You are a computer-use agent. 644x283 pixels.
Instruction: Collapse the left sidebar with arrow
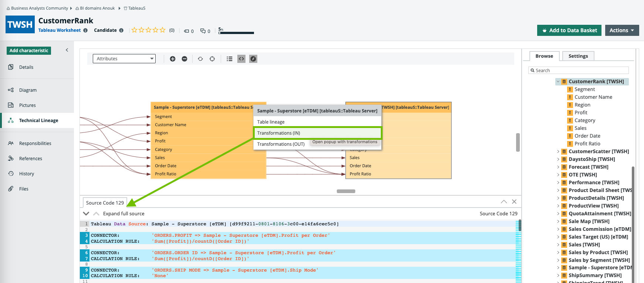pos(67,50)
